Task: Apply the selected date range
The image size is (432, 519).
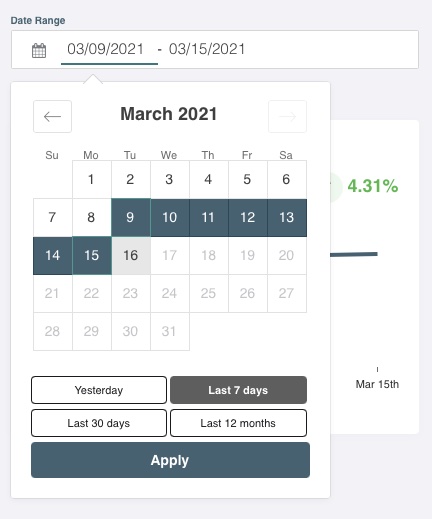Action: pos(170,460)
